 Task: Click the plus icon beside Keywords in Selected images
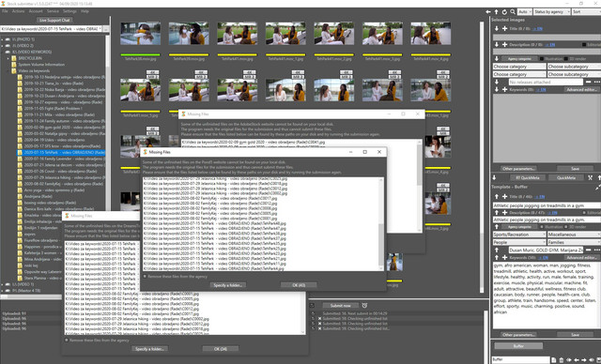[504, 89]
